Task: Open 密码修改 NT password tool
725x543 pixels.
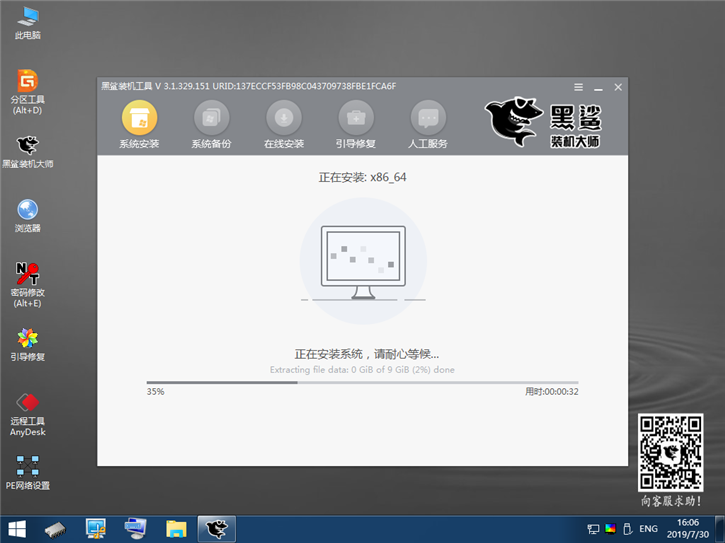Action: tap(28, 274)
